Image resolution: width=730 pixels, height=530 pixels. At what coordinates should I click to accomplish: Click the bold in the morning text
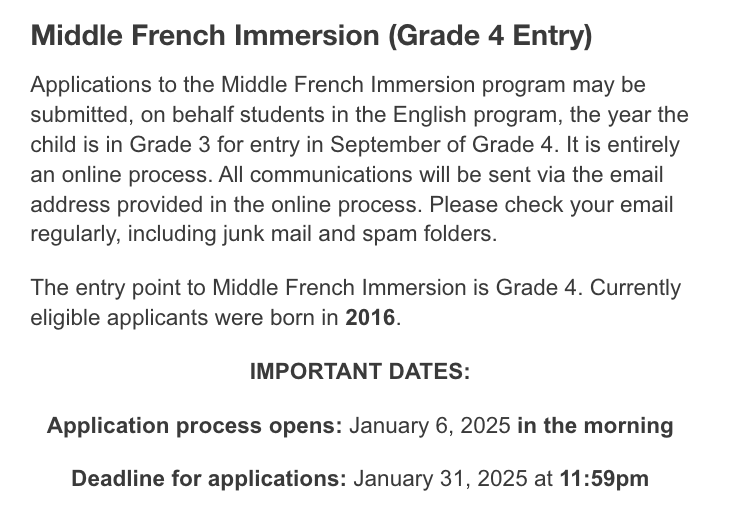click(x=595, y=426)
